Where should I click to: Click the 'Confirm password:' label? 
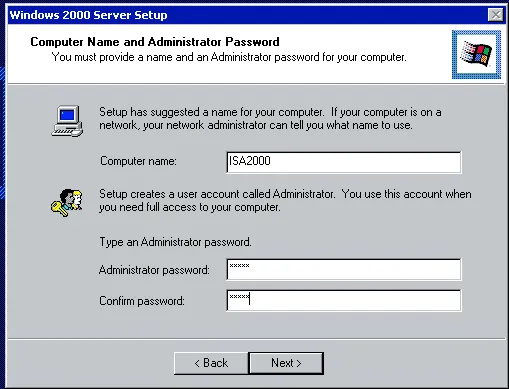[x=142, y=301]
